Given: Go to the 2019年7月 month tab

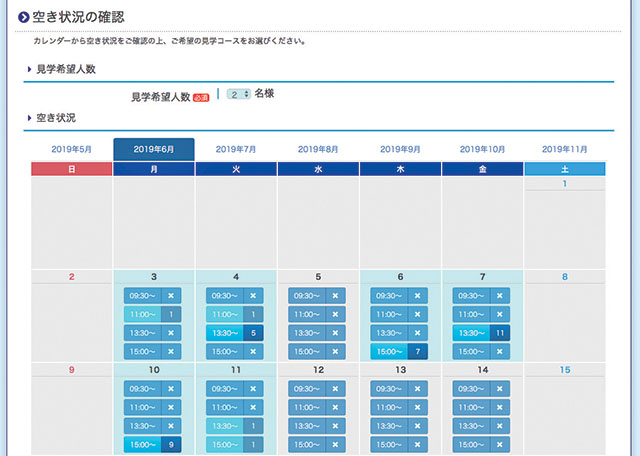Looking at the screenshot, I should click(236, 149).
